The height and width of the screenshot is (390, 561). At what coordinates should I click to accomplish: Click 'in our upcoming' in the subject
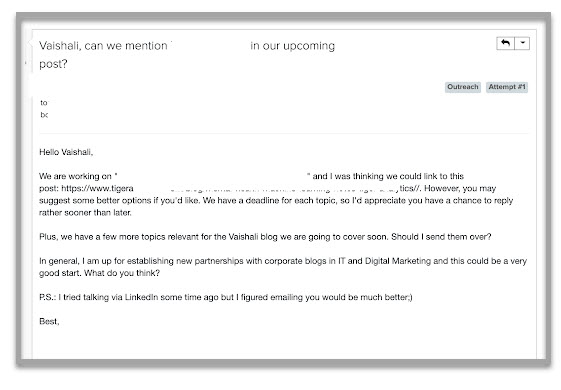click(293, 46)
